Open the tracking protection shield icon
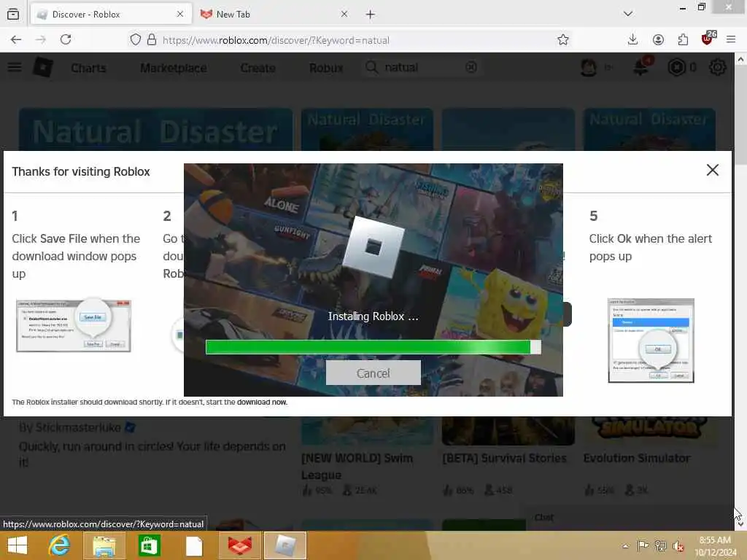Viewport: 747px width, 560px height. point(135,39)
